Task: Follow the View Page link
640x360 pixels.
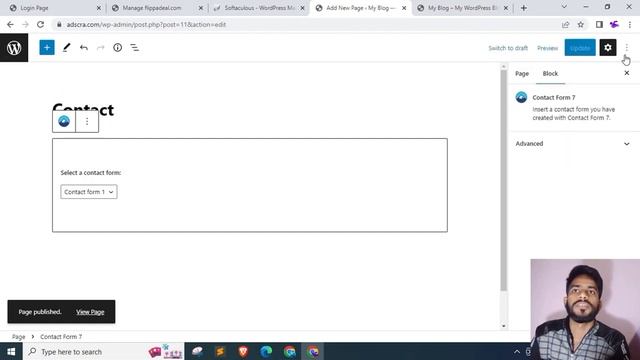Action: click(90, 312)
